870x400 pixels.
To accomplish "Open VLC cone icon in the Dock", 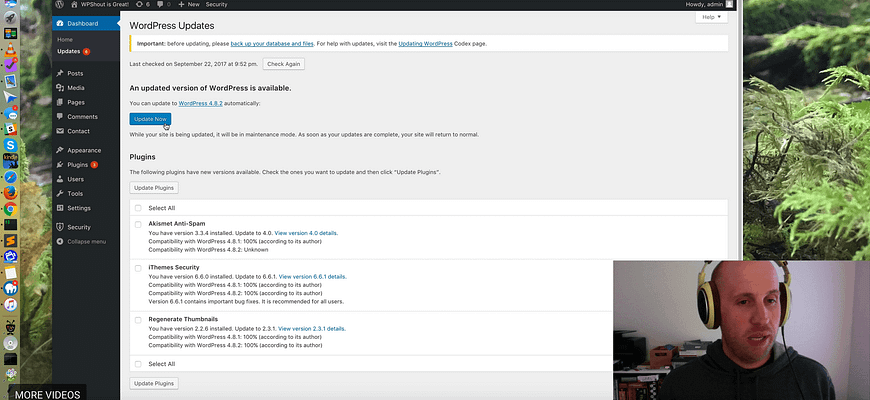I will [11, 50].
